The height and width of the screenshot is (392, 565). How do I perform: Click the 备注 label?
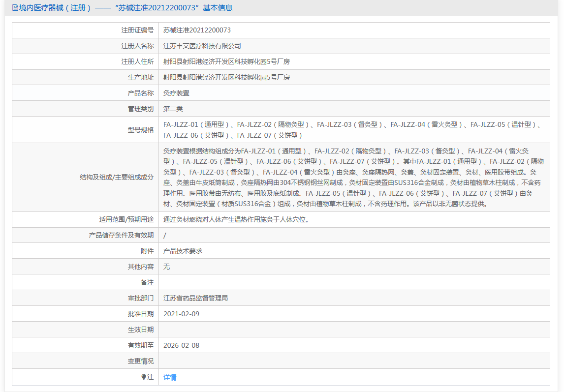click(147, 283)
